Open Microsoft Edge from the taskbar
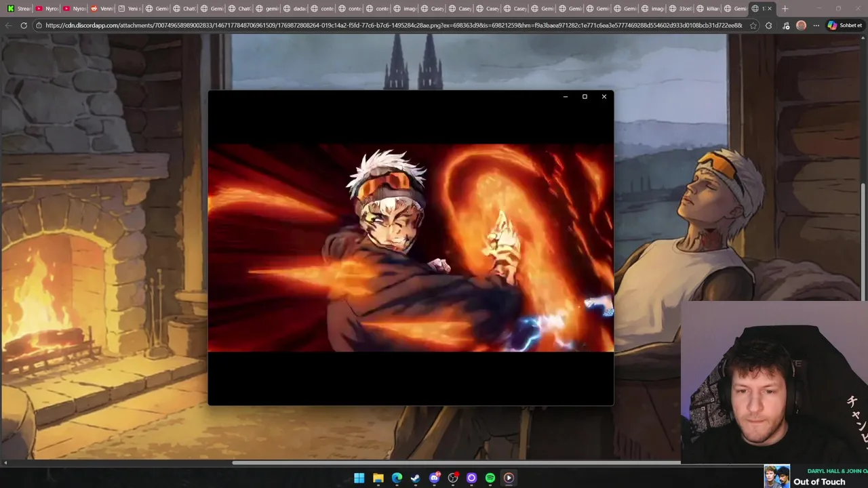The height and width of the screenshot is (488, 868). click(397, 478)
